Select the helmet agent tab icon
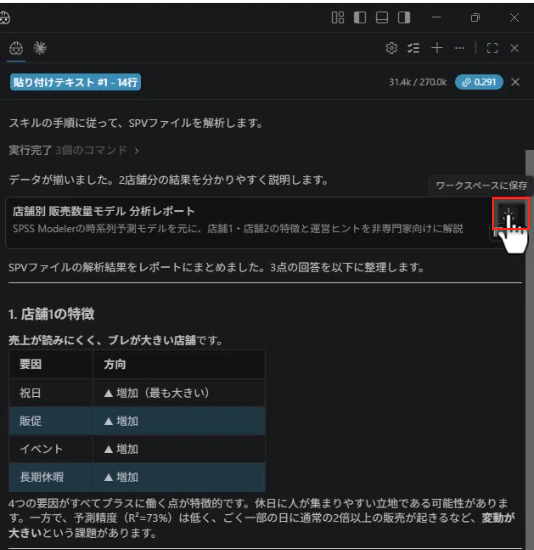Viewport: 534px width, 550px height. point(16,48)
